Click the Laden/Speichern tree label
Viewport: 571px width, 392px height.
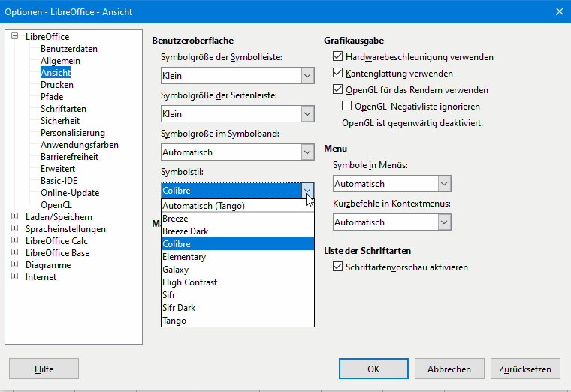[x=59, y=217]
